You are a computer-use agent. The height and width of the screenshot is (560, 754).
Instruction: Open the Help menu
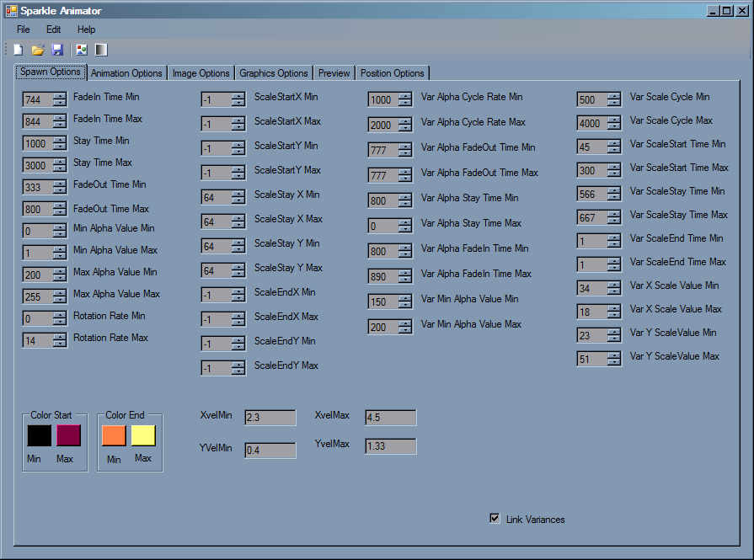pos(86,29)
